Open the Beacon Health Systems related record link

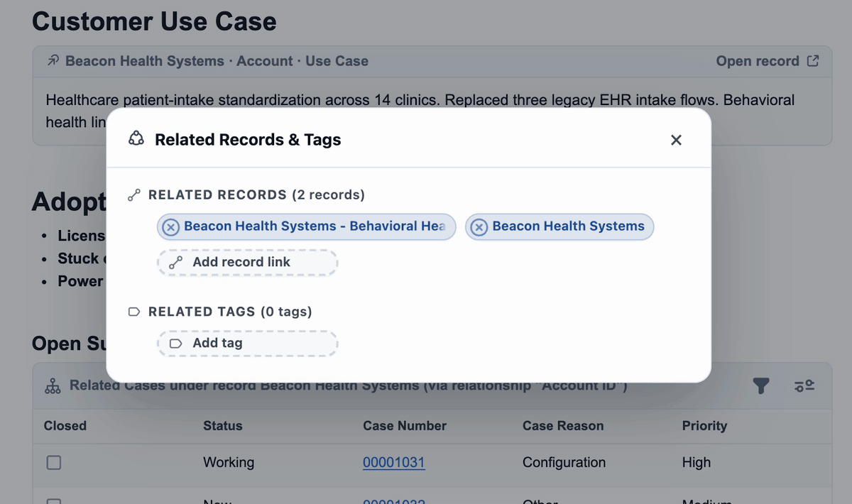click(568, 226)
